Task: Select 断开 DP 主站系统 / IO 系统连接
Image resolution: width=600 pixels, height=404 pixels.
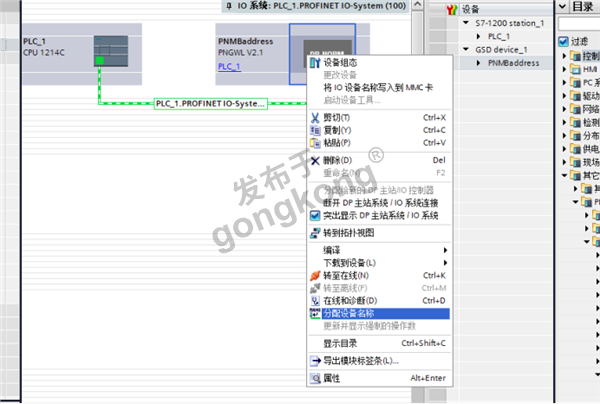Action: pyautogui.click(x=379, y=203)
